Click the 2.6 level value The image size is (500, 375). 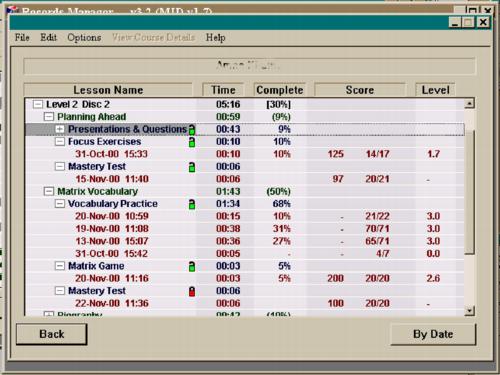click(x=433, y=278)
